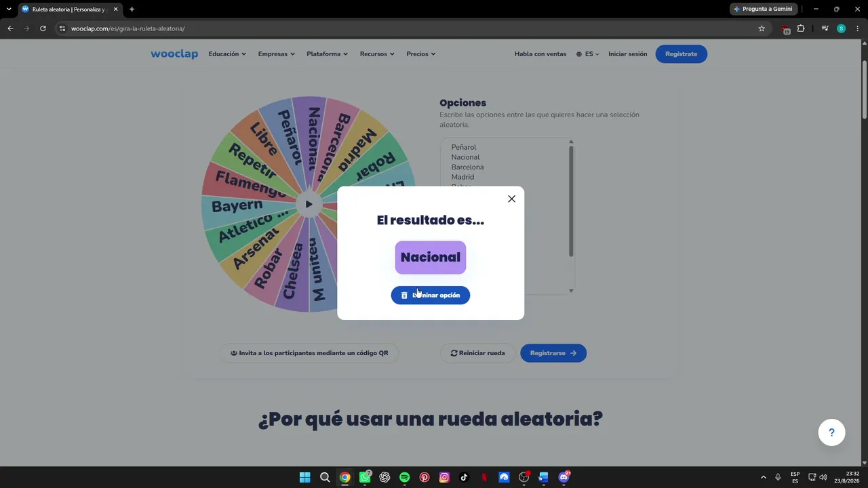This screenshot has width=868, height=488.
Task: Open the tab search dropdown arrow
Action: tap(9, 9)
